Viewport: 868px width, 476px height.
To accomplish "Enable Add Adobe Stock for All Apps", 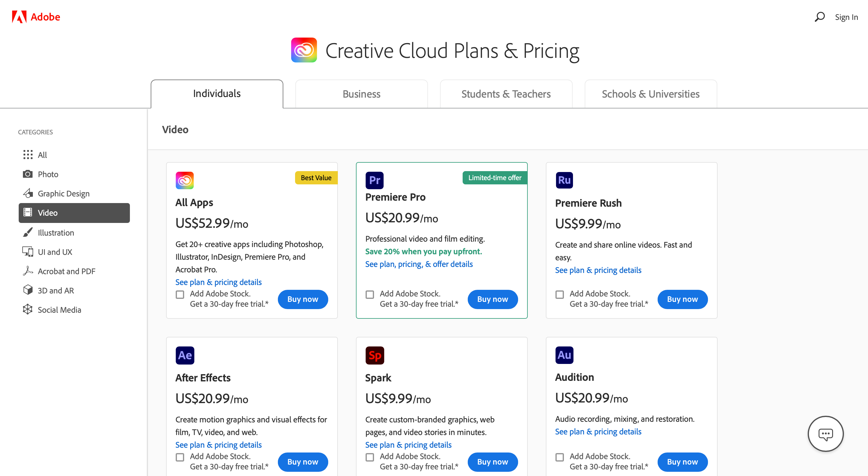I will pyautogui.click(x=180, y=294).
